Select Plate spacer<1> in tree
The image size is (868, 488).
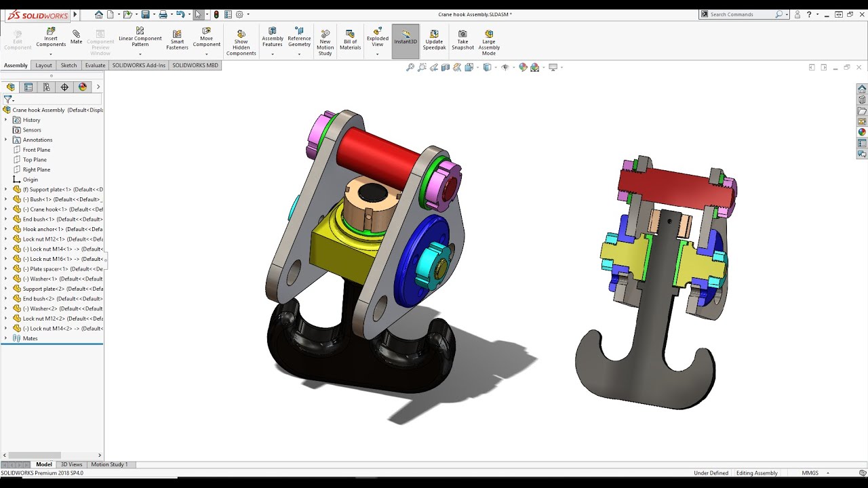coord(57,269)
